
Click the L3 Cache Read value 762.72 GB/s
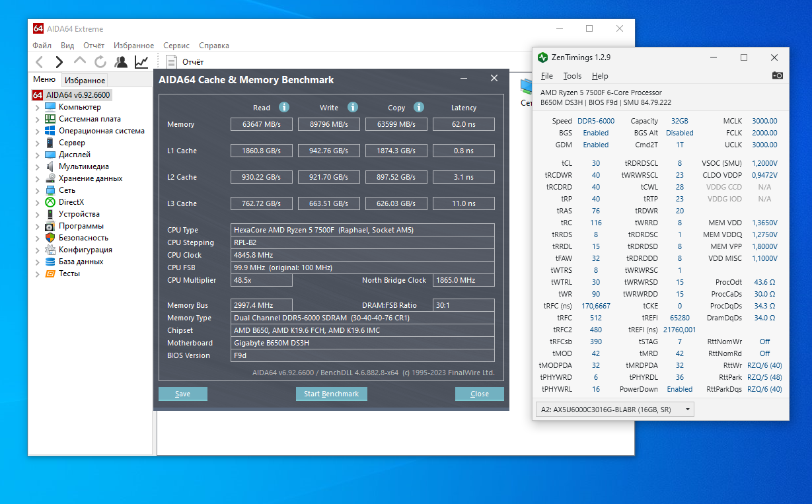(262, 203)
